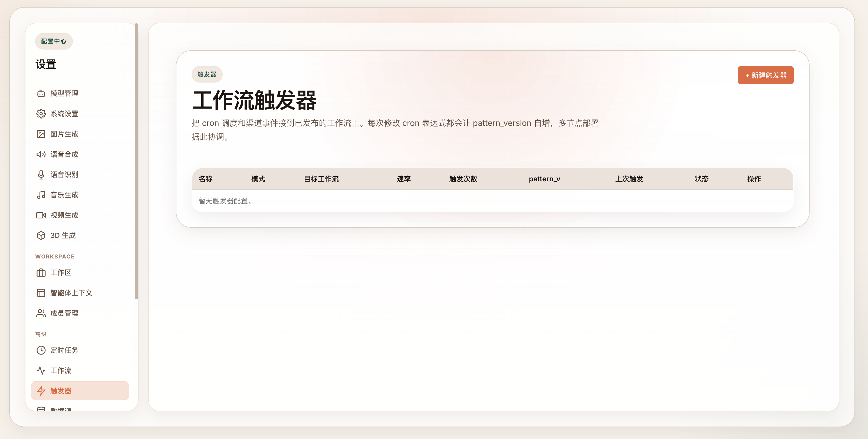The width and height of the screenshot is (868, 439).
Task: Click the WORKSPACE section label
Action: (x=55, y=257)
